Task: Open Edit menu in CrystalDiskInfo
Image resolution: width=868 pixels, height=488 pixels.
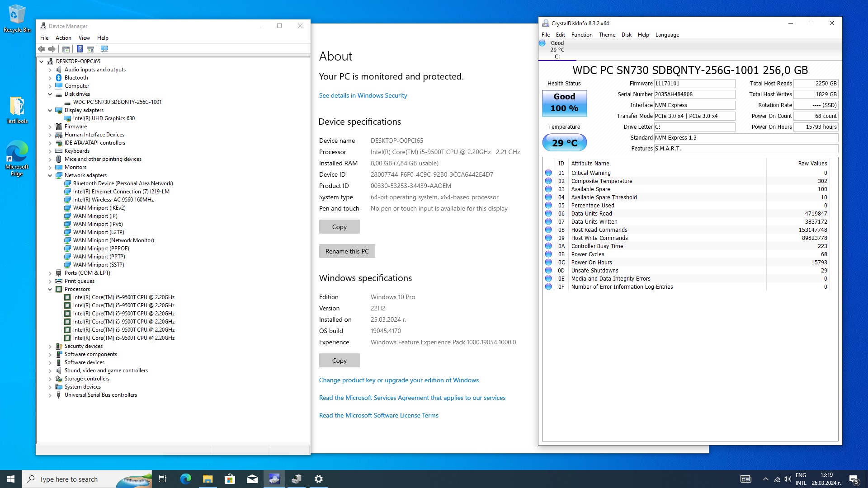Action: click(561, 35)
